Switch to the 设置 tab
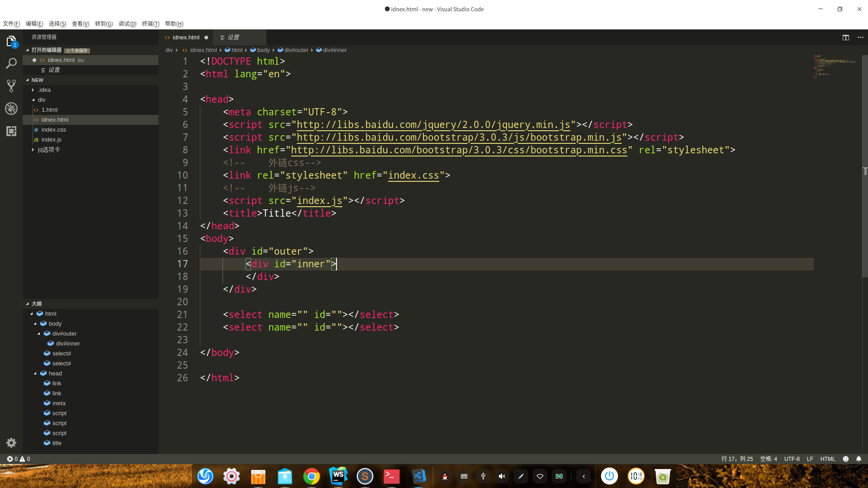 [x=233, y=37]
